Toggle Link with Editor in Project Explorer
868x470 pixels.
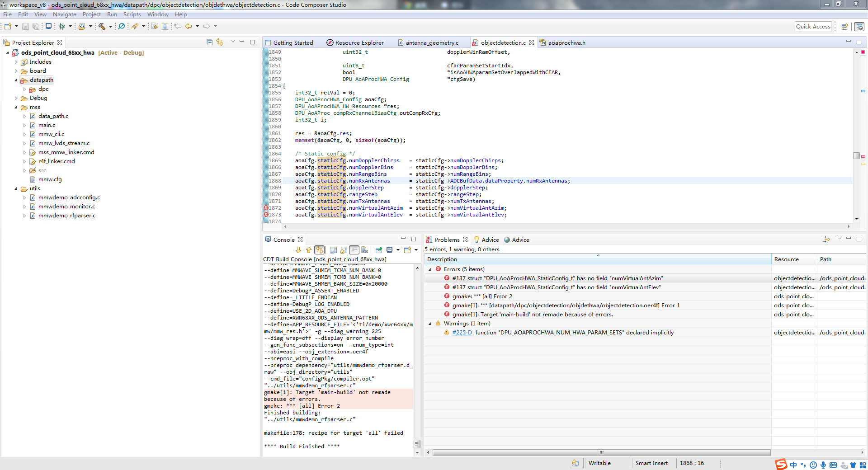220,42
